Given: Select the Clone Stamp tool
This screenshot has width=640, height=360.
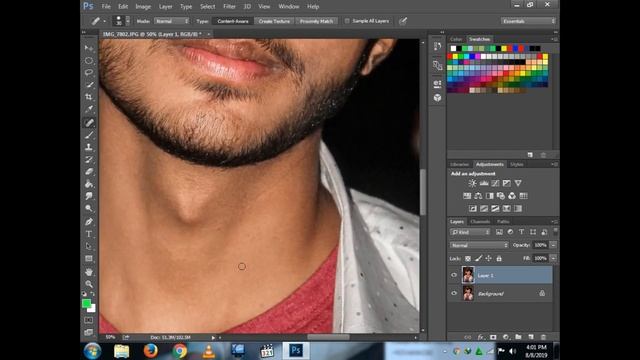Looking at the screenshot, I should (89, 147).
